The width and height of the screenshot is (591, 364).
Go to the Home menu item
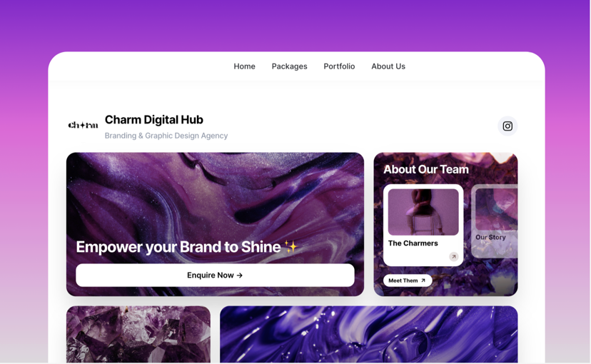pyautogui.click(x=244, y=66)
